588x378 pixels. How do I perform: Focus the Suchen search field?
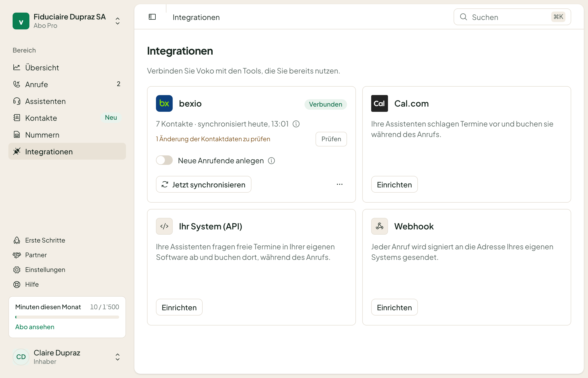512,17
